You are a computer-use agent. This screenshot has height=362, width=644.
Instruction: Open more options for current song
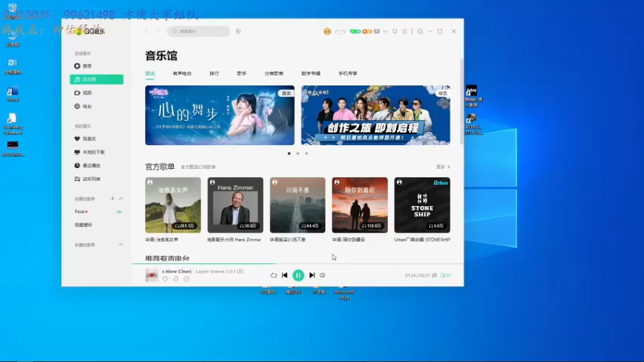click(187, 279)
